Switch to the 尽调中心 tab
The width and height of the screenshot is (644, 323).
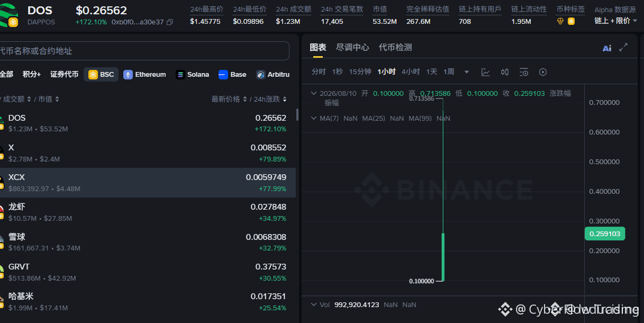352,47
